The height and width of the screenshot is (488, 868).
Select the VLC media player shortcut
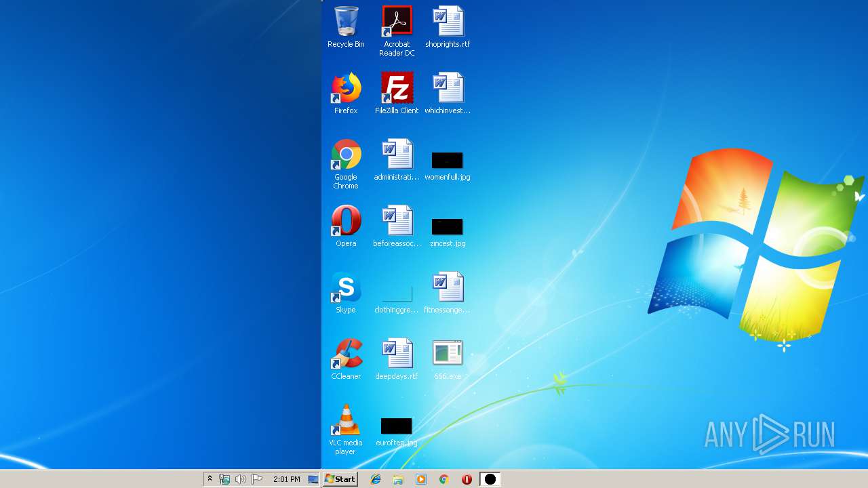click(346, 430)
